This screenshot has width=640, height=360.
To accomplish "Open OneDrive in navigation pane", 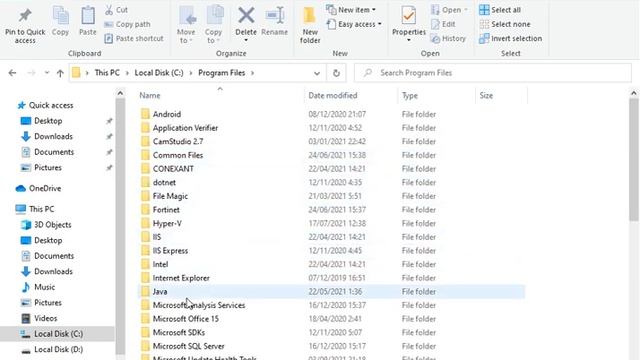I will (38, 189).
